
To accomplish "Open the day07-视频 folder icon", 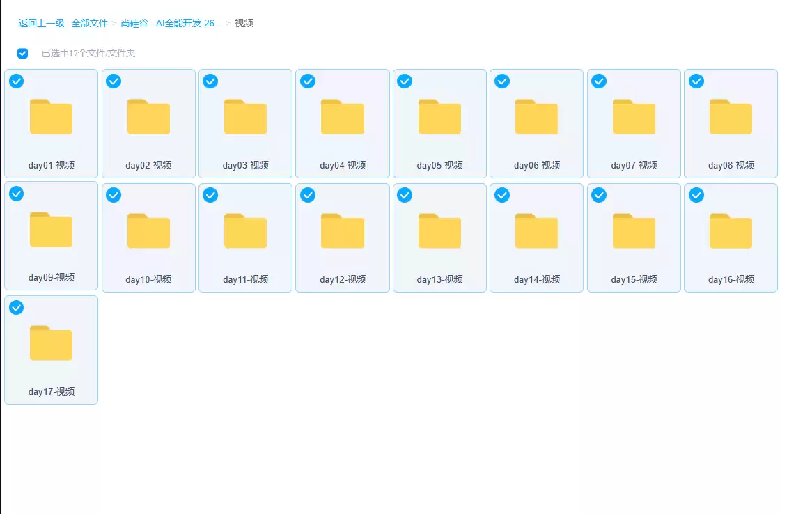I will click(634, 116).
